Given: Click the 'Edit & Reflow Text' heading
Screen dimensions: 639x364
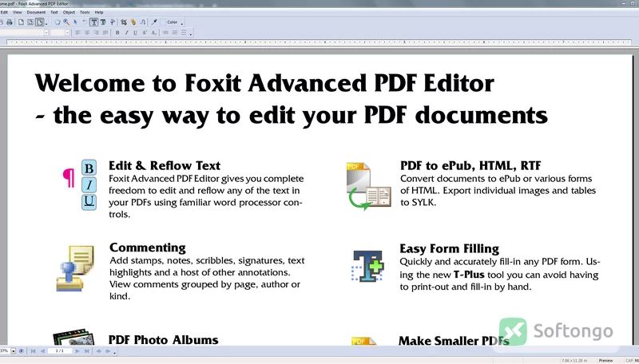Looking at the screenshot, I should (x=165, y=166).
